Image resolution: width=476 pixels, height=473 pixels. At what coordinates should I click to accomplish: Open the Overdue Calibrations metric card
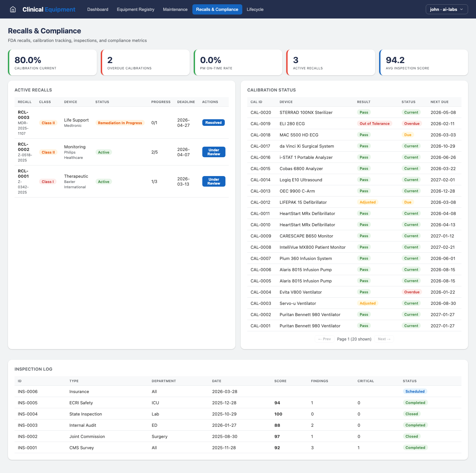pos(145,62)
